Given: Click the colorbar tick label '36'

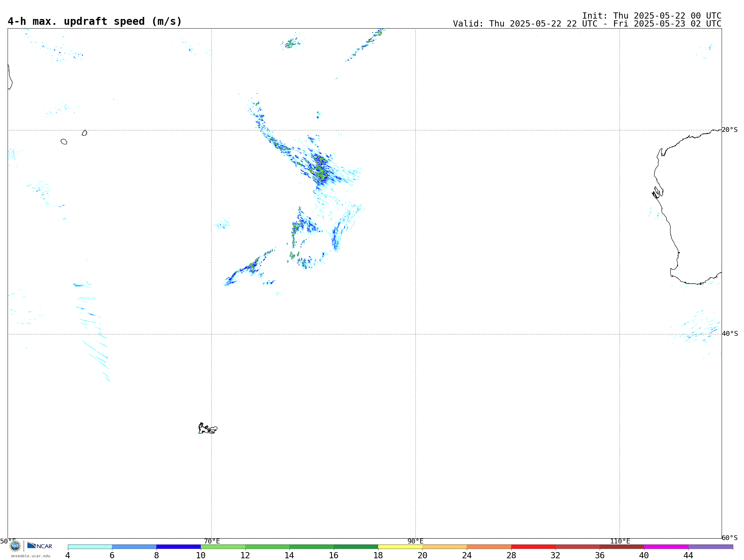Looking at the screenshot, I should [x=600, y=555].
